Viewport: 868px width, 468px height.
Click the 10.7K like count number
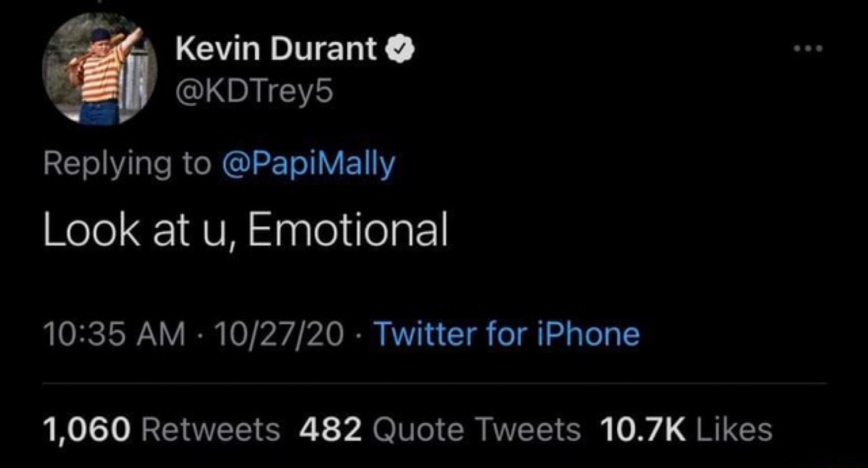[643, 430]
